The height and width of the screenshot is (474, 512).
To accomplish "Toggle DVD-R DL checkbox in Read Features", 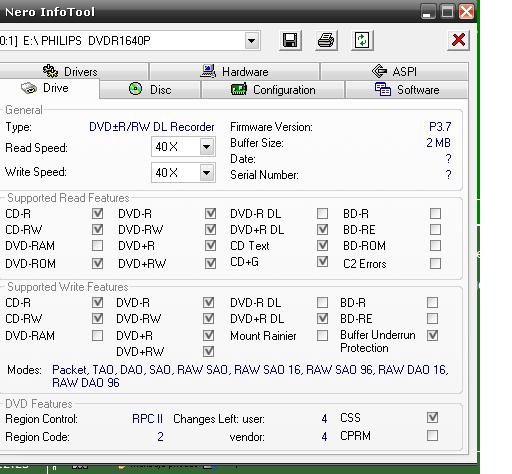I will pyautogui.click(x=322, y=213).
